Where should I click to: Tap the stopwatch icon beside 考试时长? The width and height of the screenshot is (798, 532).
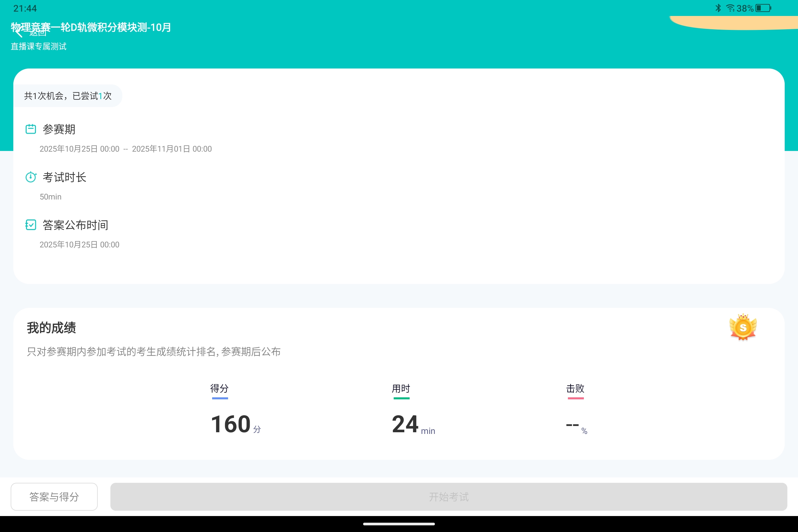point(31,177)
